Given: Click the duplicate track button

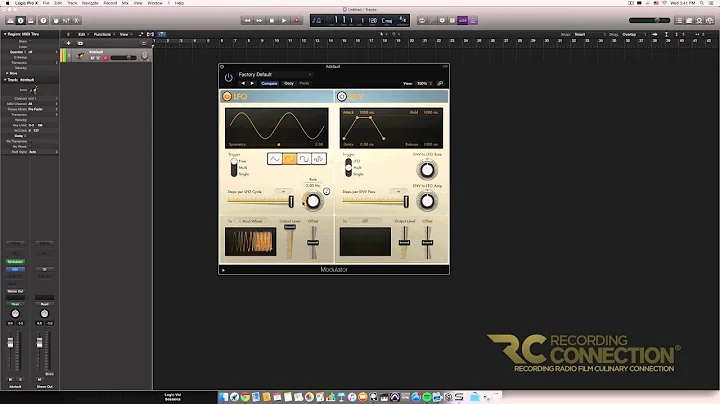Looking at the screenshot, I should tap(80, 43).
